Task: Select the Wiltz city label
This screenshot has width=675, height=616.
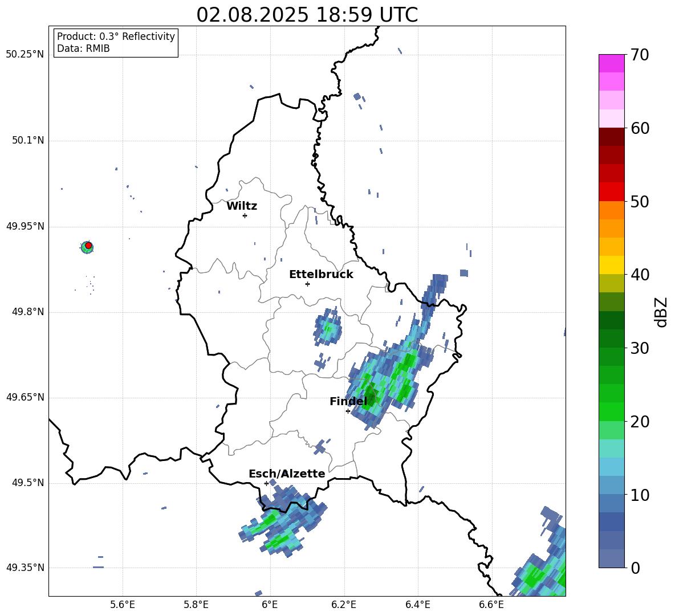Action: pyautogui.click(x=242, y=206)
